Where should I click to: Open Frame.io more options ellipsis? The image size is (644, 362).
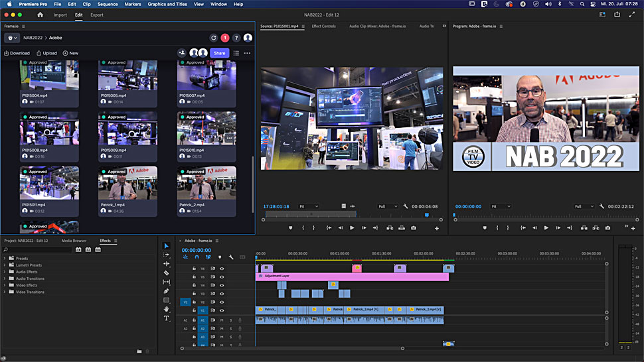pos(247,53)
